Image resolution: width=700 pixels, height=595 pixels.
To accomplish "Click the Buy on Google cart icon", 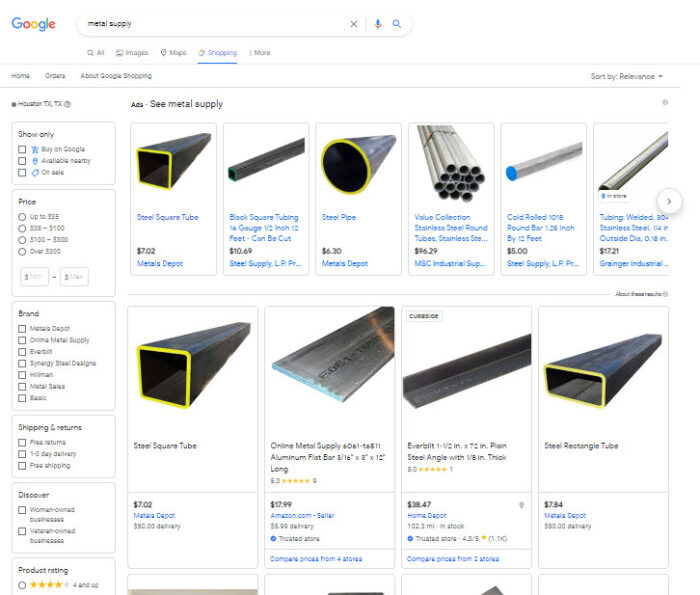I will point(35,149).
